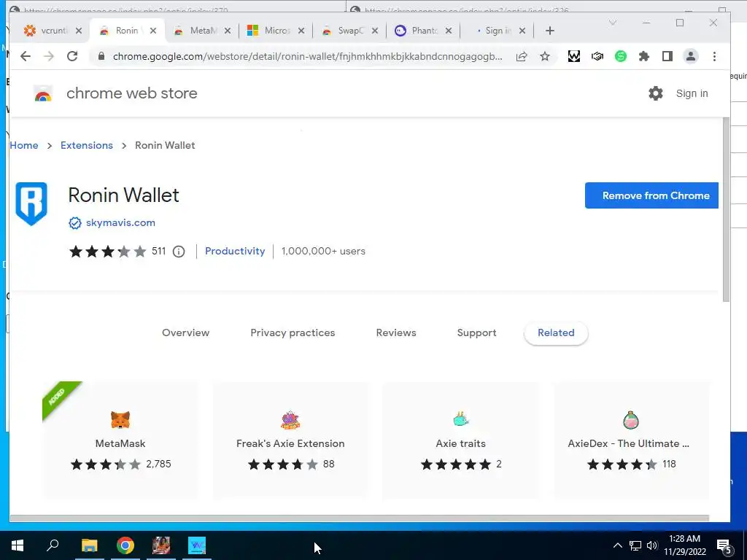Click the Chrome Web Store rainbow logo

43,94
